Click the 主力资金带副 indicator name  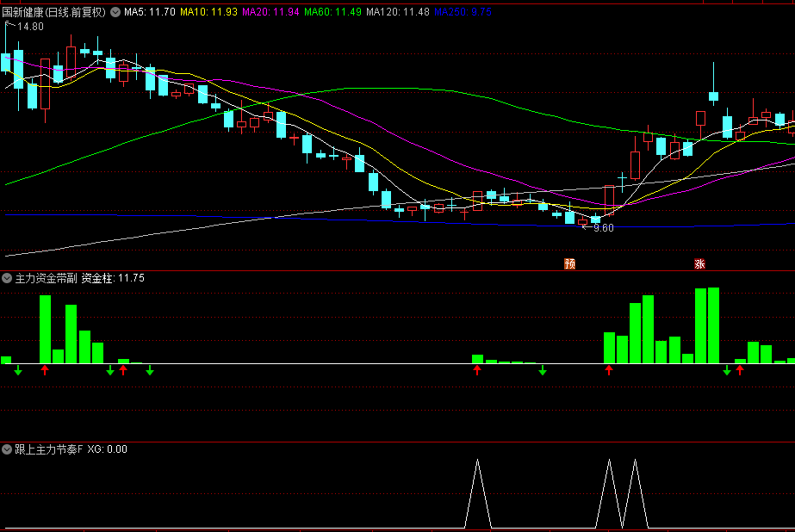47,278
